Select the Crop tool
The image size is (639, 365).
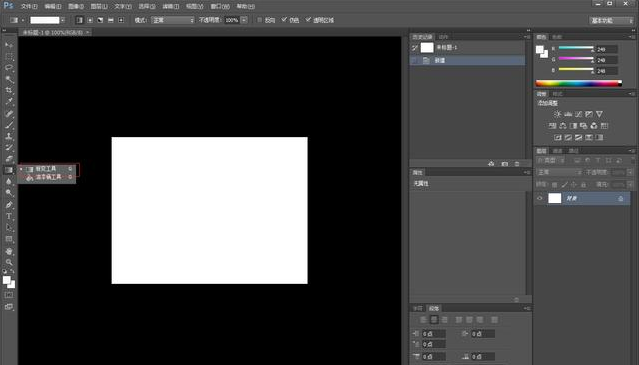coord(9,90)
